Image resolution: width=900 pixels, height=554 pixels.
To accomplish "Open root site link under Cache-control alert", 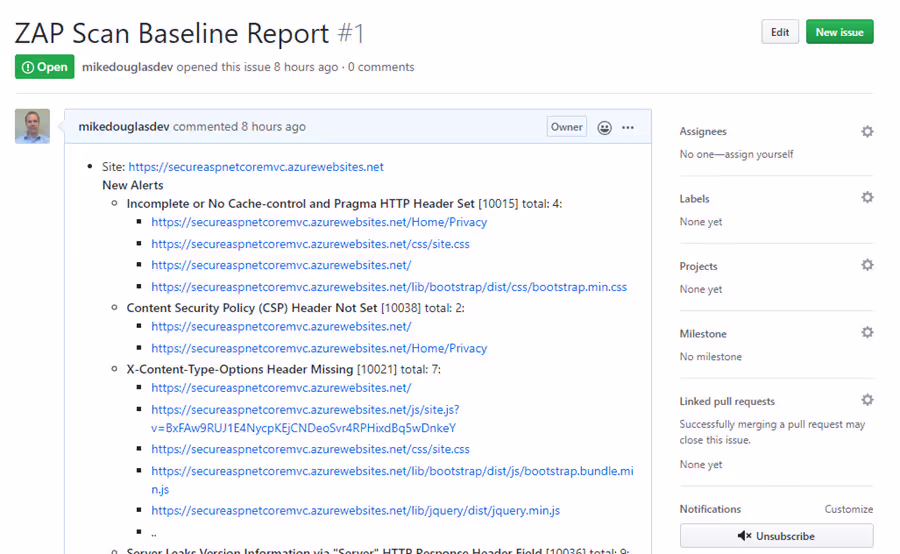I will point(281,265).
